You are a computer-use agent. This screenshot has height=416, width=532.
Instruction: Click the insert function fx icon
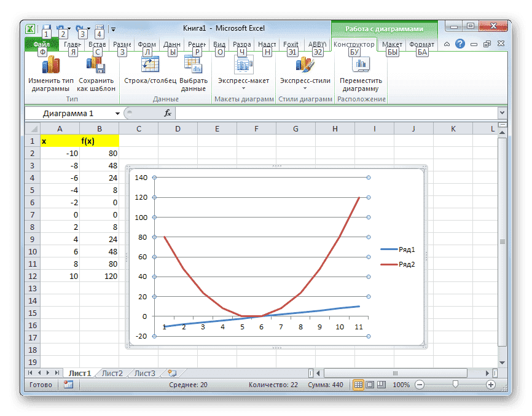coord(167,114)
